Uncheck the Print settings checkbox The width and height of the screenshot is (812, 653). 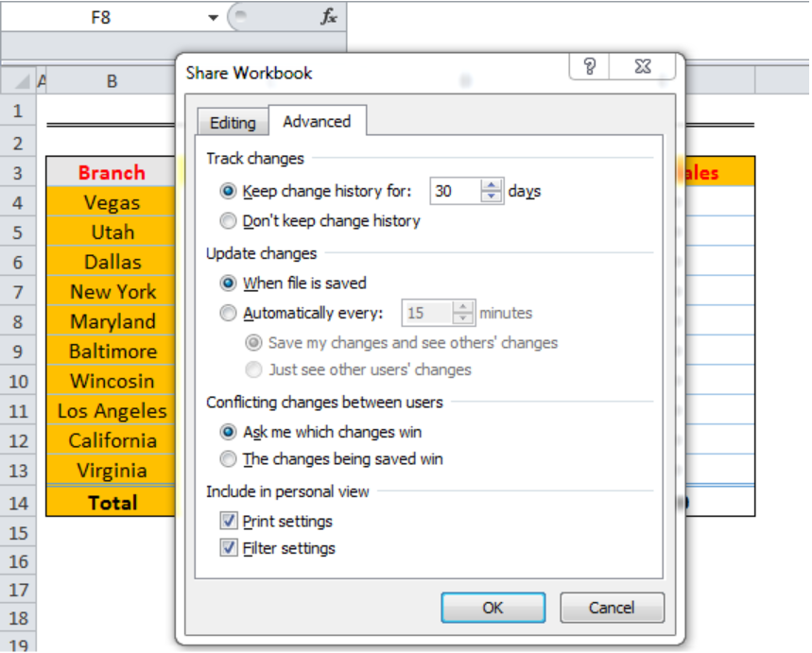point(228,521)
